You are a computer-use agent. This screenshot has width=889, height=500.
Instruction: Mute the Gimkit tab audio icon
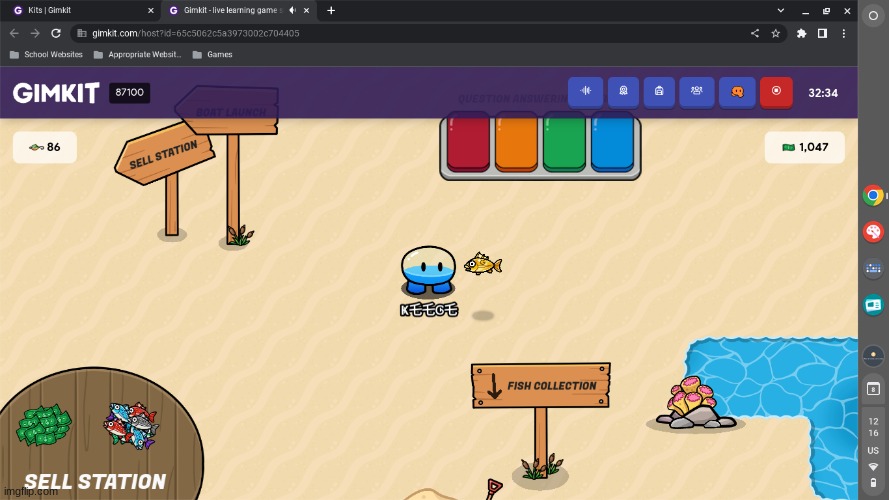pyautogui.click(x=292, y=10)
